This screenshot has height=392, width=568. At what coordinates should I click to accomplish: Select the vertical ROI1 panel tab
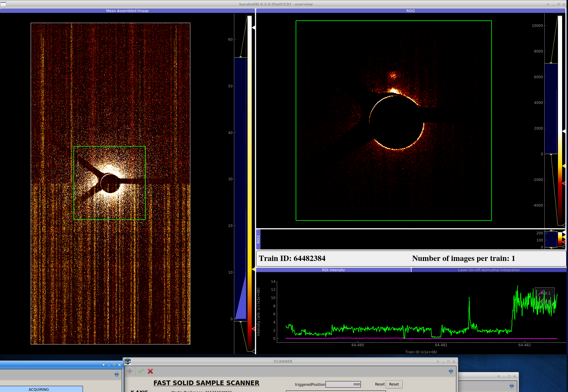tap(258, 239)
